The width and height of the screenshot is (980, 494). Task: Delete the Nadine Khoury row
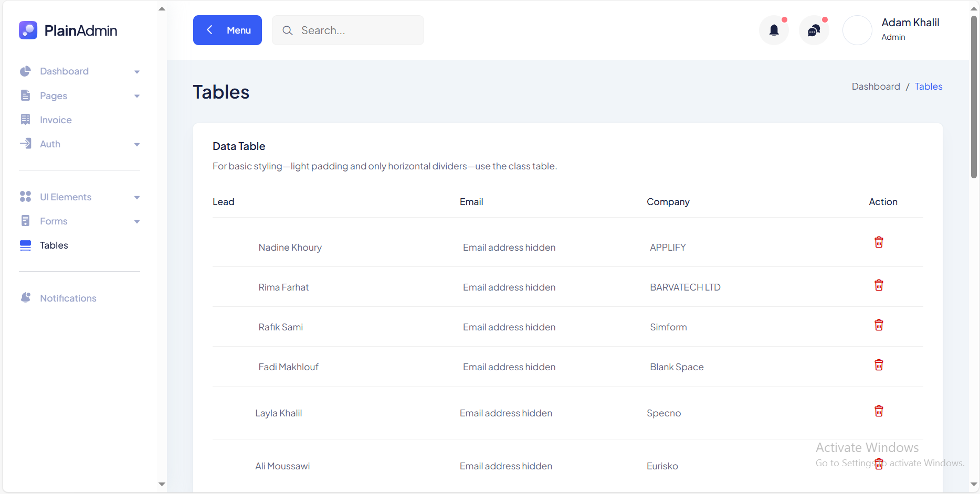coord(879,242)
